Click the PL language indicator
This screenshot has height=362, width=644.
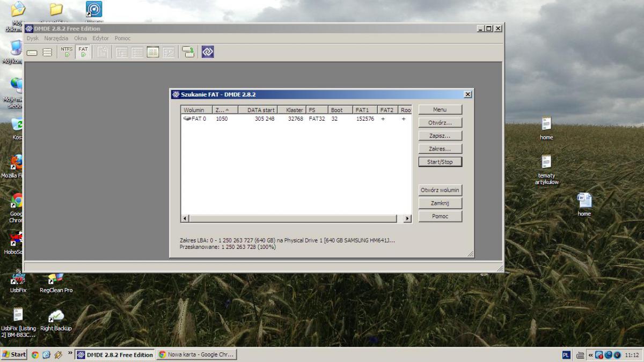click(x=566, y=354)
